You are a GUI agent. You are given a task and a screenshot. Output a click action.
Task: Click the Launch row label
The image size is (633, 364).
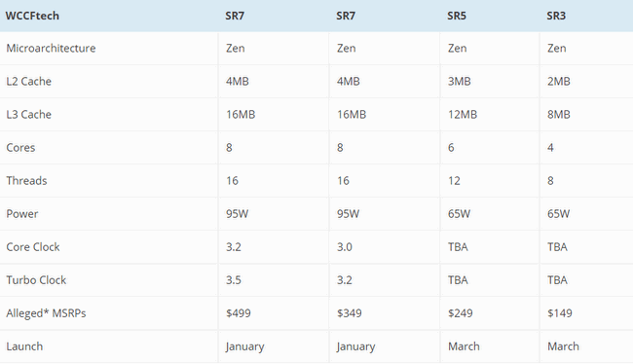(x=24, y=346)
